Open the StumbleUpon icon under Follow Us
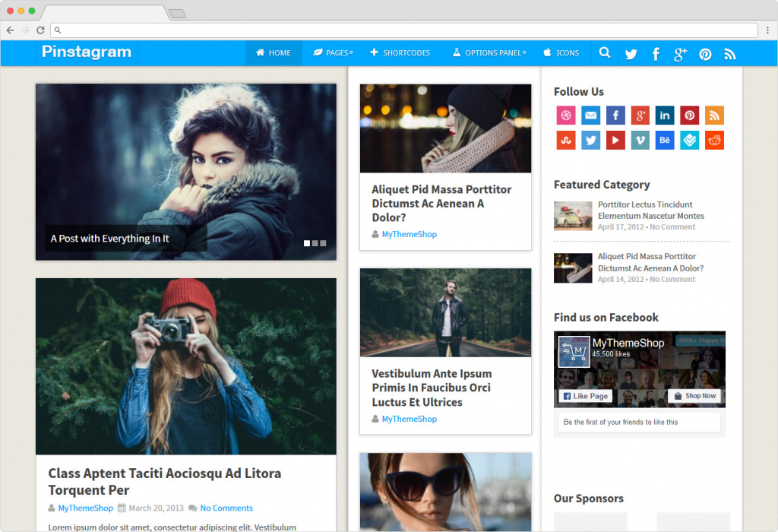Screen dimensions: 778x532 [x=566, y=140]
